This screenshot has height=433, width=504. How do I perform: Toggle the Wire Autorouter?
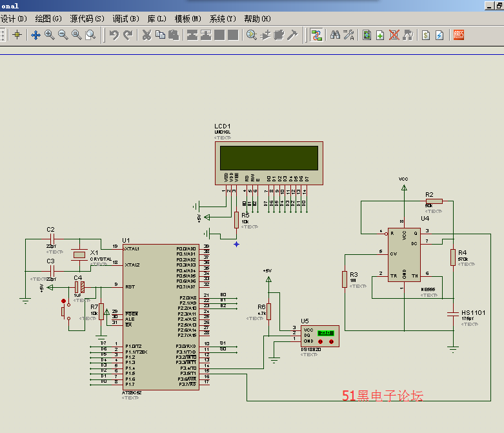coord(316,35)
